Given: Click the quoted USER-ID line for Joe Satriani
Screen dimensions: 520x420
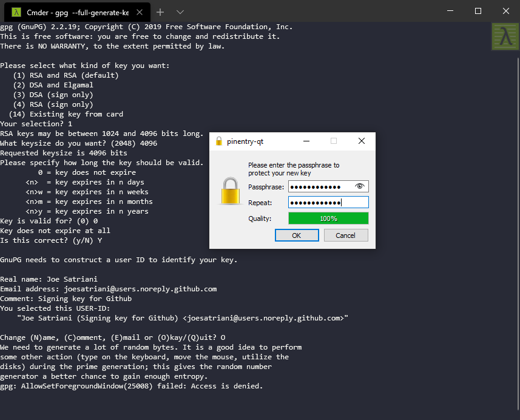Looking at the screenshot, I should (183, 318).
